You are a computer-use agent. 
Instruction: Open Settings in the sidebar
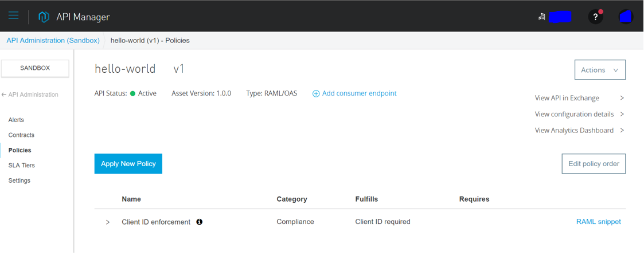[x=19, y=180]
